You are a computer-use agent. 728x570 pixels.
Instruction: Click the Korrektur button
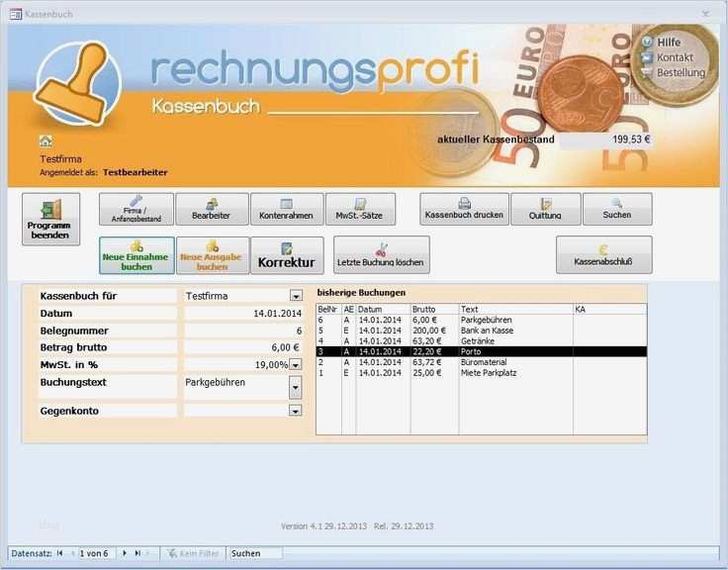tap(287, 255)
